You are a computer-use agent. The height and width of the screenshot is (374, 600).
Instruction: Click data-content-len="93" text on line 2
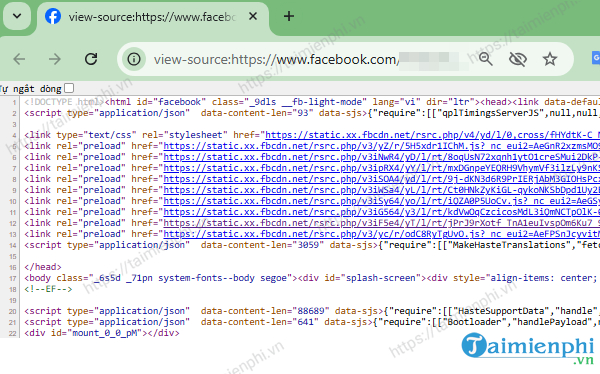pyautogui.click(x=257, y=113)
